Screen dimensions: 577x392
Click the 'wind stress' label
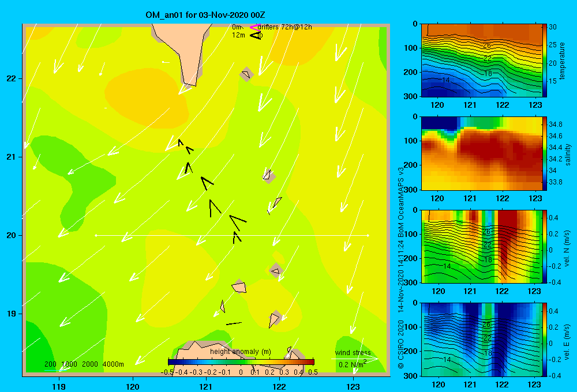pyautogui.click(x=353, y=353)
